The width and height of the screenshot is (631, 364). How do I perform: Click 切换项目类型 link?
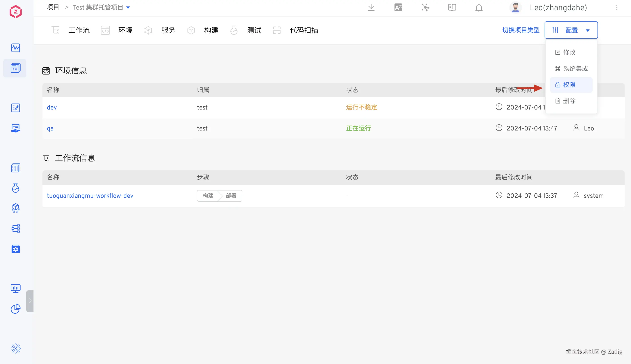(x=521, y=30)
